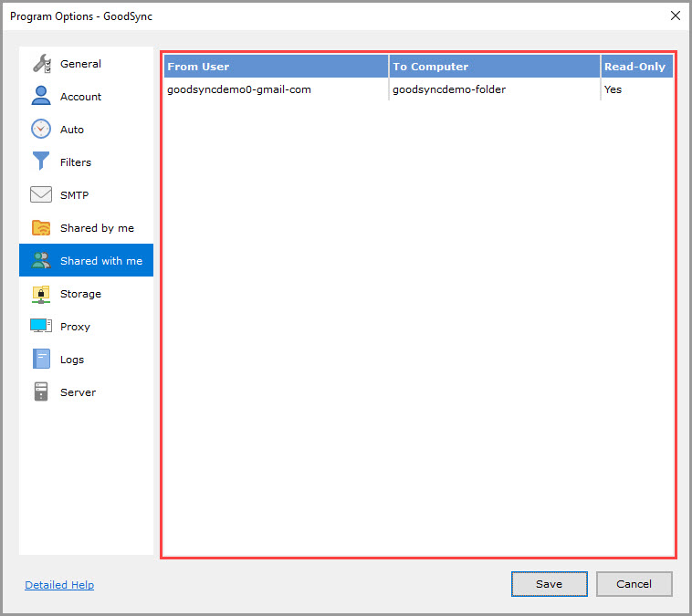Open the Logs section label
692x616 pixels.
72,360
